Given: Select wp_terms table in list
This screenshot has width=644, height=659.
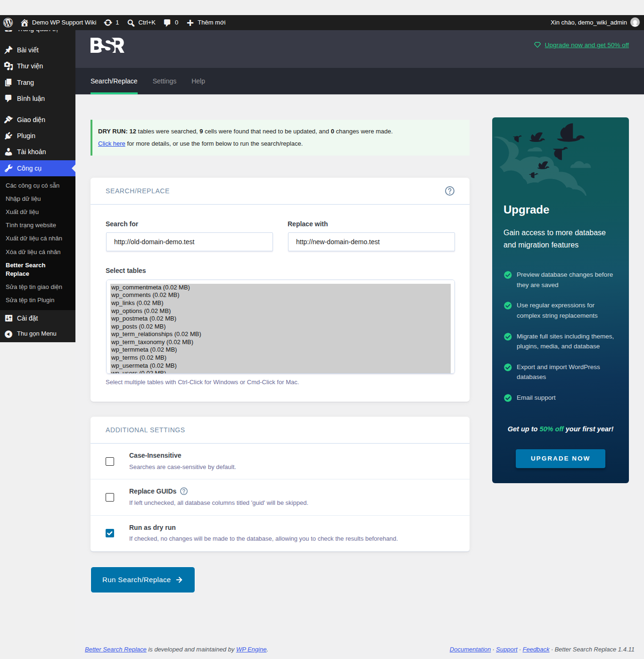Looking at the screenshot, I should tap(281, 358).
